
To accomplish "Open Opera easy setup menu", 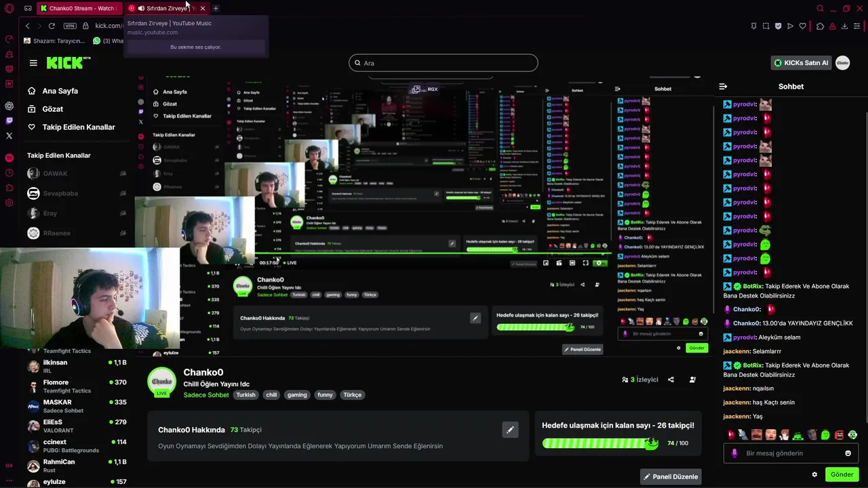I will pyautogui.click(x=857, y=26).
